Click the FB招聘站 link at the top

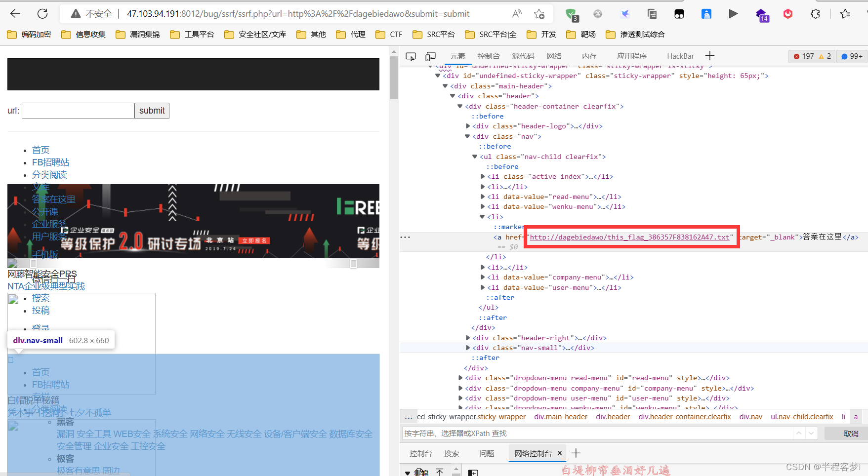point(50,162)
